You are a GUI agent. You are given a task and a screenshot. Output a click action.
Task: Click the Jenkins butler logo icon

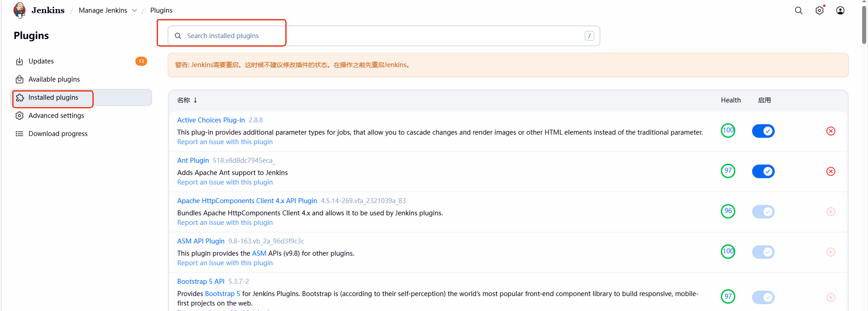[x=19, y=10]
